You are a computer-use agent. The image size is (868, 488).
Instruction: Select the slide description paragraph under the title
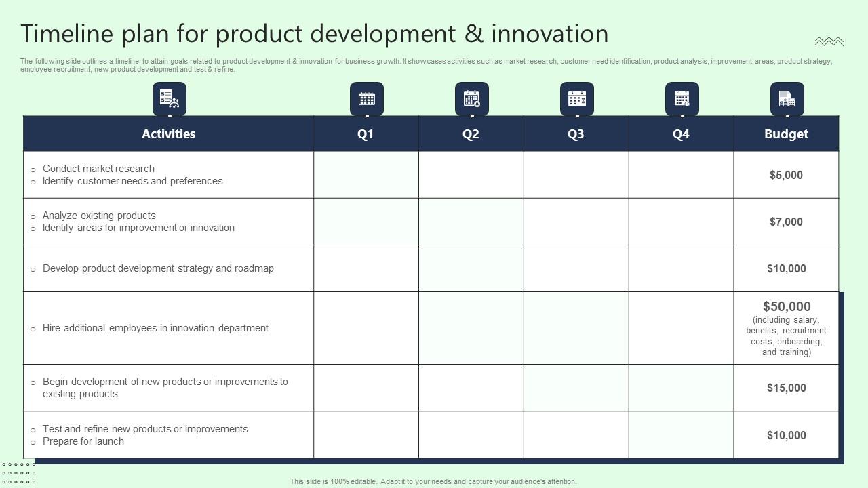pyautogui.click(x=426, y=65)
